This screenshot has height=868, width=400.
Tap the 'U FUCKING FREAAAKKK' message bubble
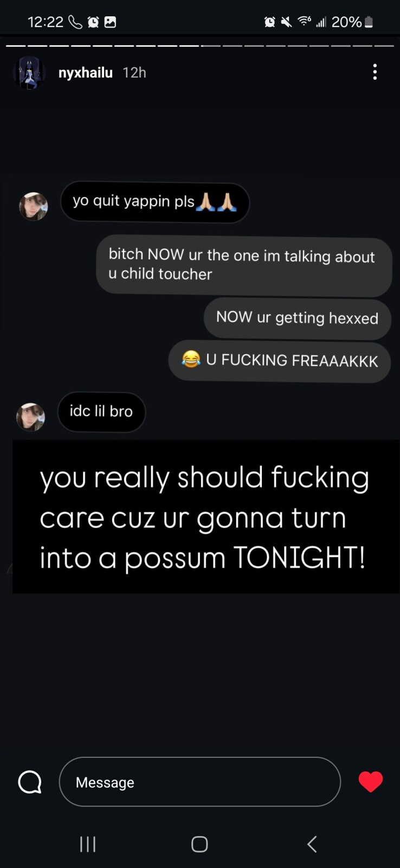tap(280, 361)
